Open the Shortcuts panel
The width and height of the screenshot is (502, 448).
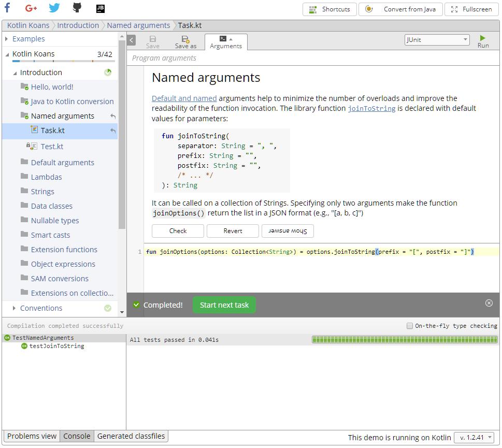coord(329,9)
